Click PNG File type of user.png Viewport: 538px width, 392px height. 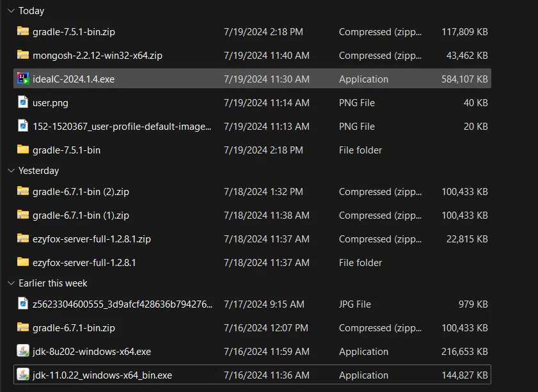coord(357,103)
